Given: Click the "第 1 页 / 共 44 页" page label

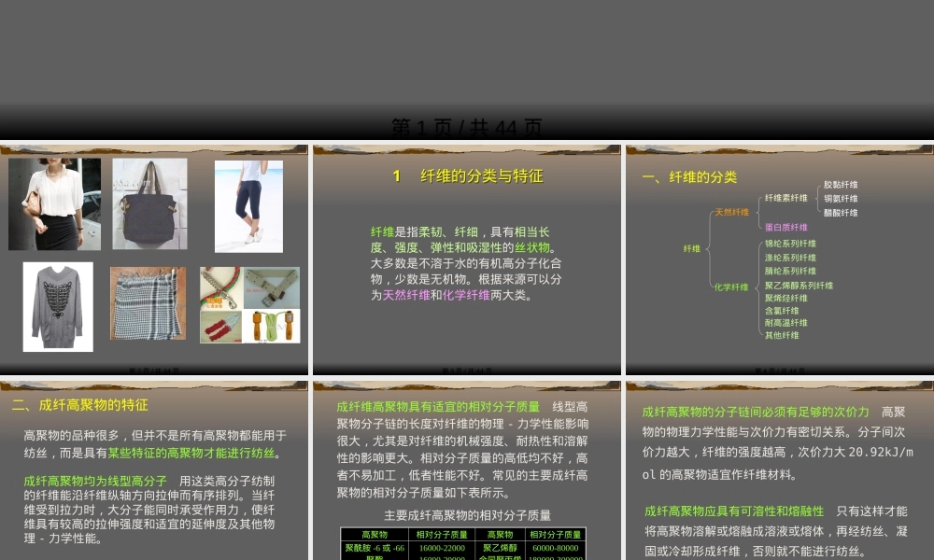Looking at the screenshot, I should click(x=467, y=128).
